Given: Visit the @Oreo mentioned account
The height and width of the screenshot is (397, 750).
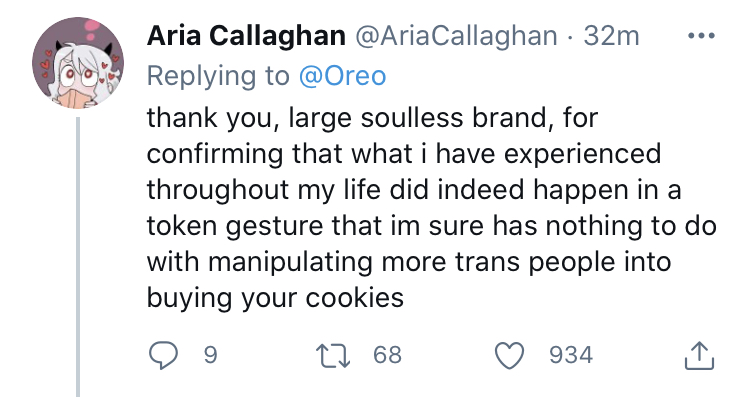Looking at the screenshot, I should click(x=342, y=76).
